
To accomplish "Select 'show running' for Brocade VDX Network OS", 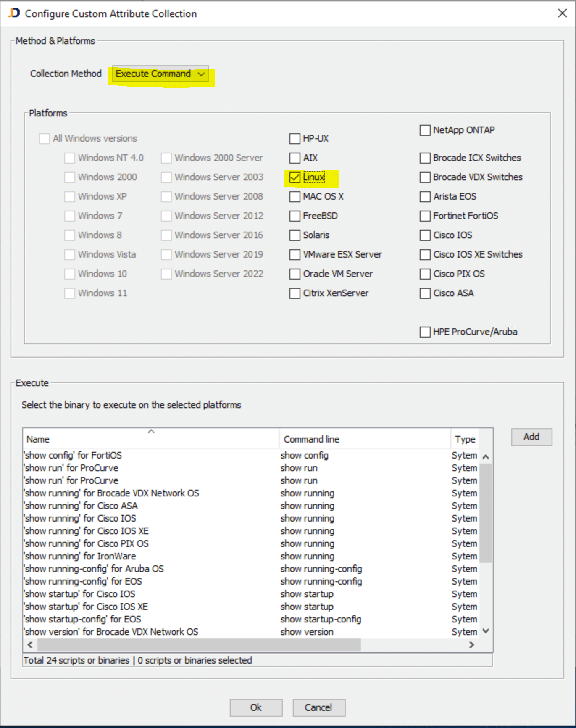I will 251,493.
